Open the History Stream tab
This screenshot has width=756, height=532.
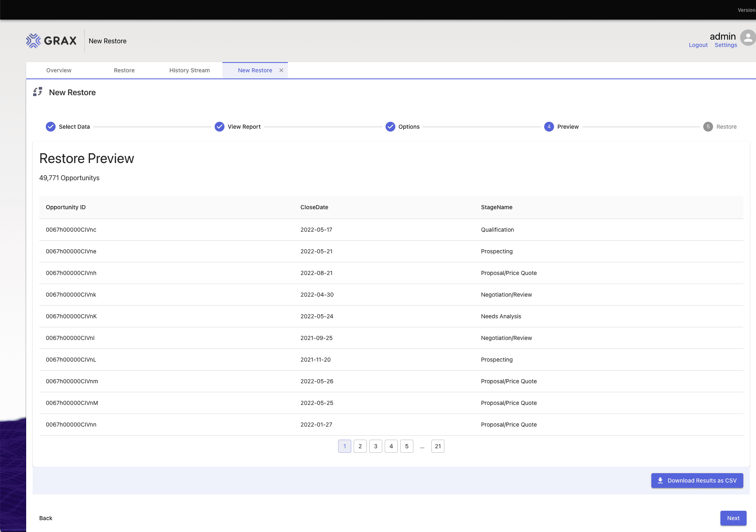[190, 70]
